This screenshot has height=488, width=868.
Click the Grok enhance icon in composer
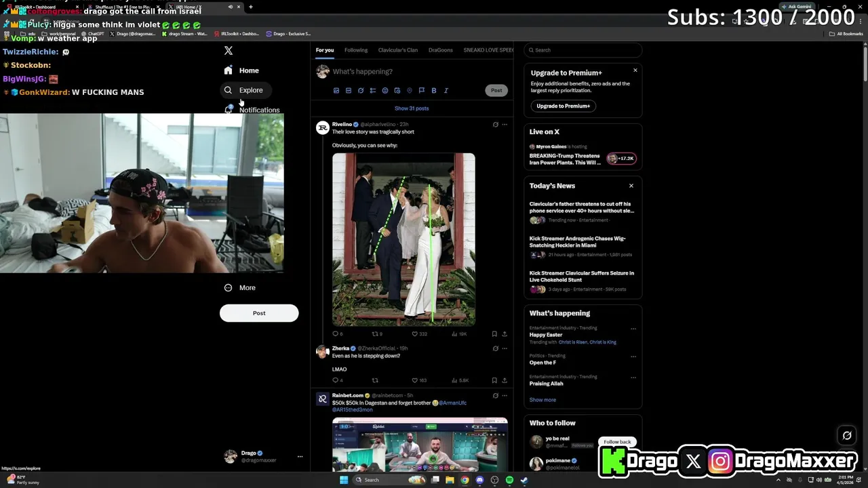[x=361, y=91]
